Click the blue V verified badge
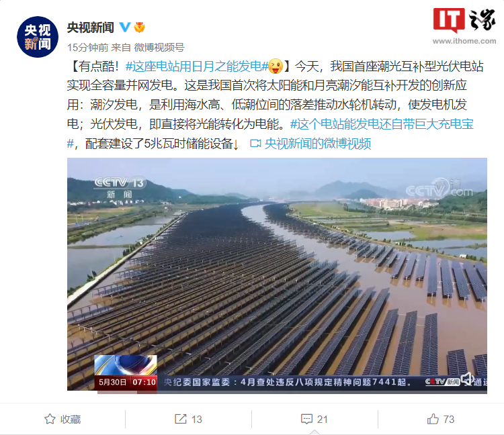Image resolution: width=504 pixels, height=435 pixels. 125,27
